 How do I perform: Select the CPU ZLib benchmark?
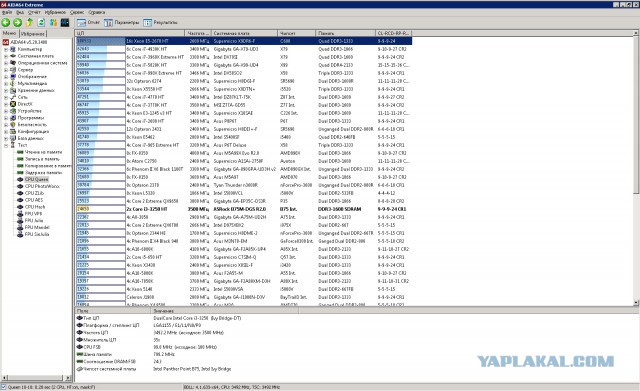pyautogui.click(x=34, y=193)
